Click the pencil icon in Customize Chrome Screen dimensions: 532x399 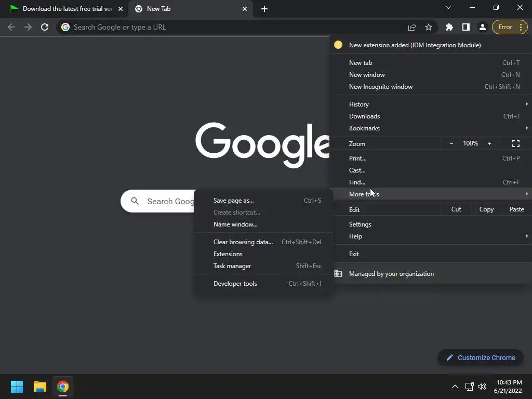click(x=449, y=357)
